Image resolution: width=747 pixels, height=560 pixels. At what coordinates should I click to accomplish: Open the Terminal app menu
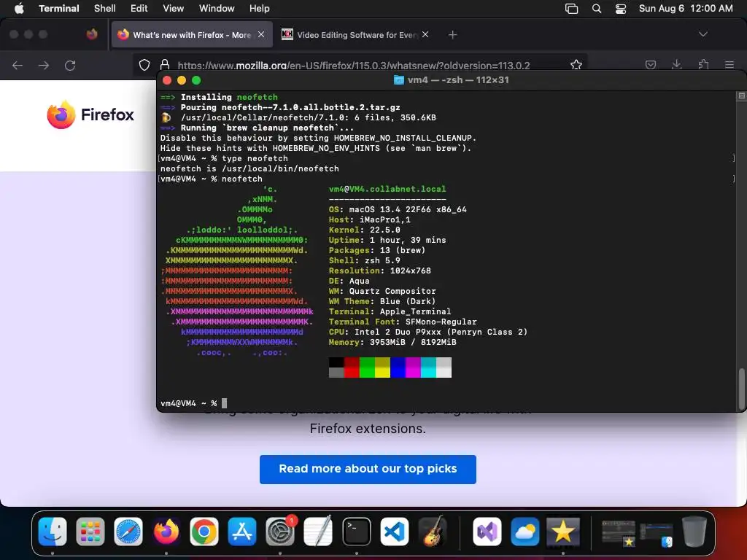coord(59,9)
